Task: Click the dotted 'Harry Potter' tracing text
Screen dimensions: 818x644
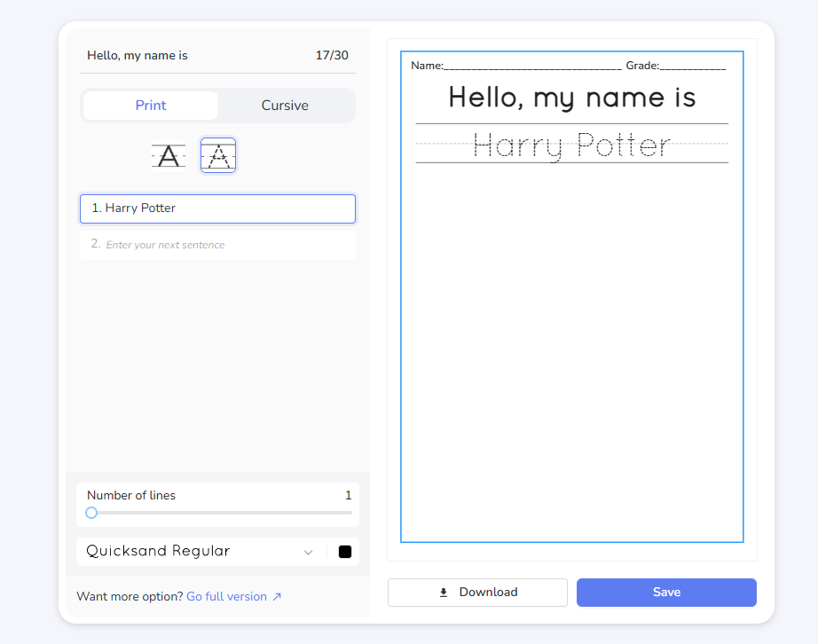Action: [571, 145]
